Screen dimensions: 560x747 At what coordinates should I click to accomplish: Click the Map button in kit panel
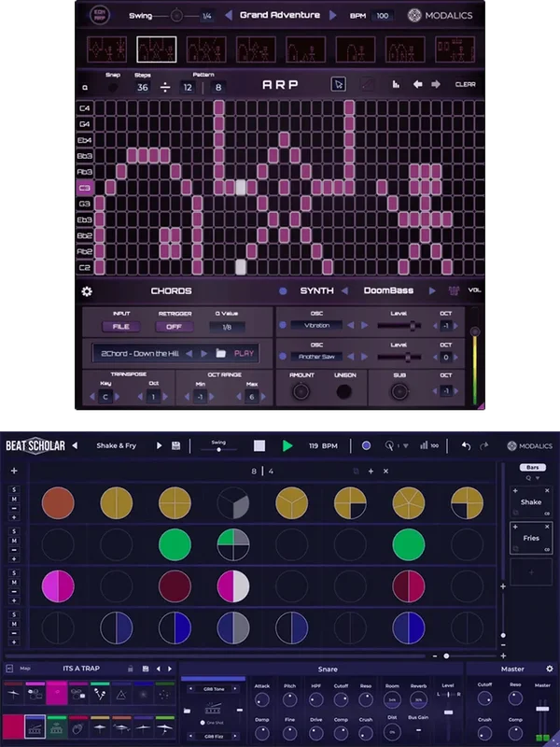point(25,669)
